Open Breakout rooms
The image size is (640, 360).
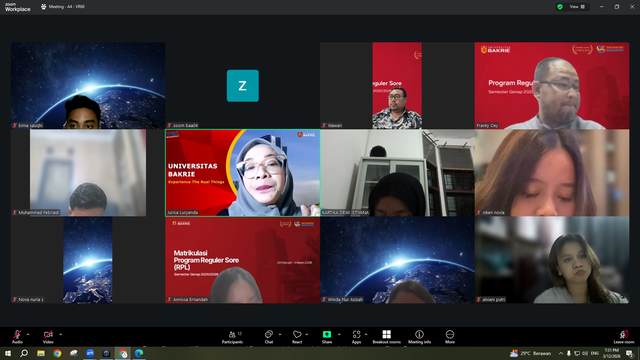tap(387, 337)
